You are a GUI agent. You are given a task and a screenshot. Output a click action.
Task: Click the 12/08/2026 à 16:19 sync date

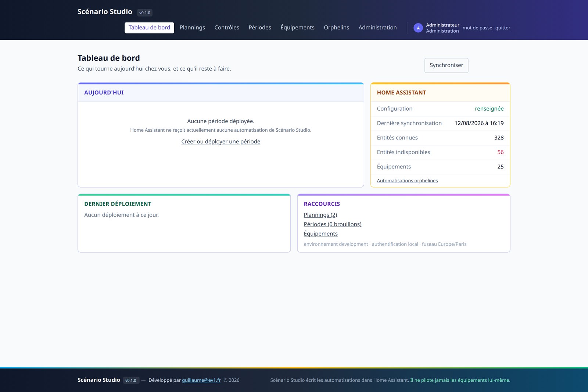click(479, 123)
